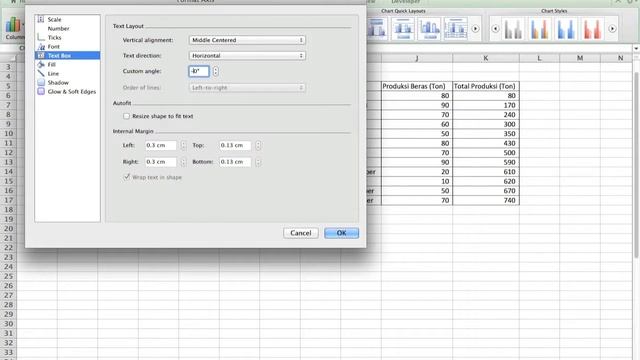The width and height of the screenshot is (640, 360).
Task: Apply the blue and orange Chart Style
Action: click(x=540, y=29)
